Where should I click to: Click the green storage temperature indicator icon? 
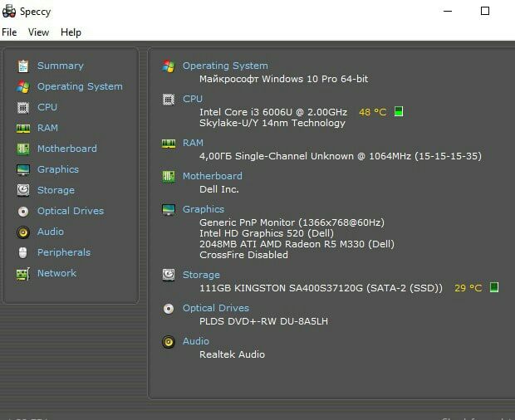pyautogui.click(x=494, y=287)
